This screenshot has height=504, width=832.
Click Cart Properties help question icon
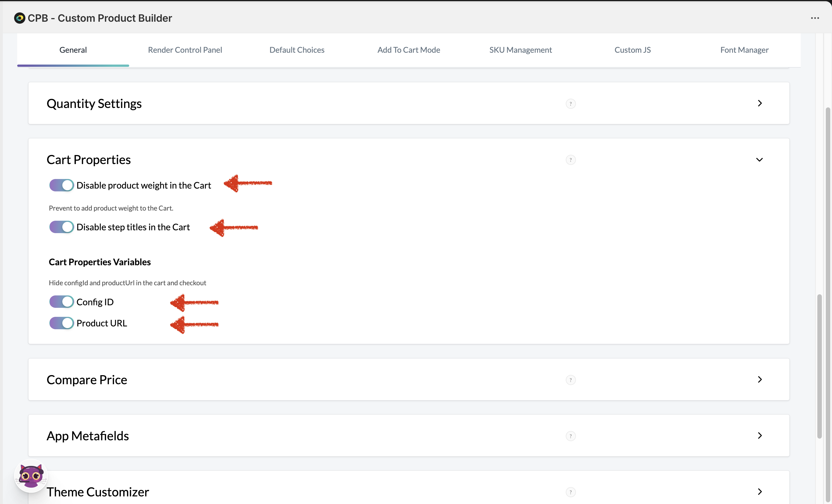pos(571,160)
